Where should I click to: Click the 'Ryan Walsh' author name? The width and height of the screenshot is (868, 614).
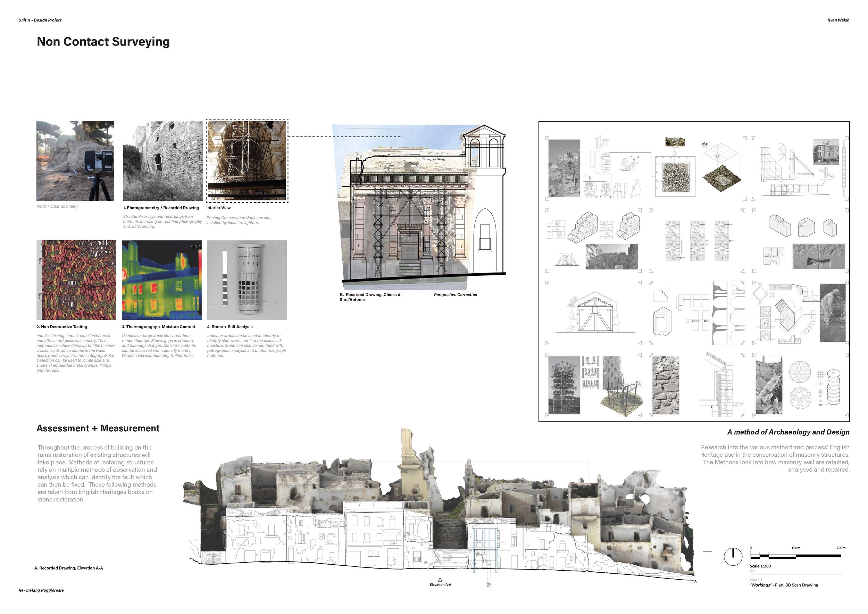click(838, 20)
